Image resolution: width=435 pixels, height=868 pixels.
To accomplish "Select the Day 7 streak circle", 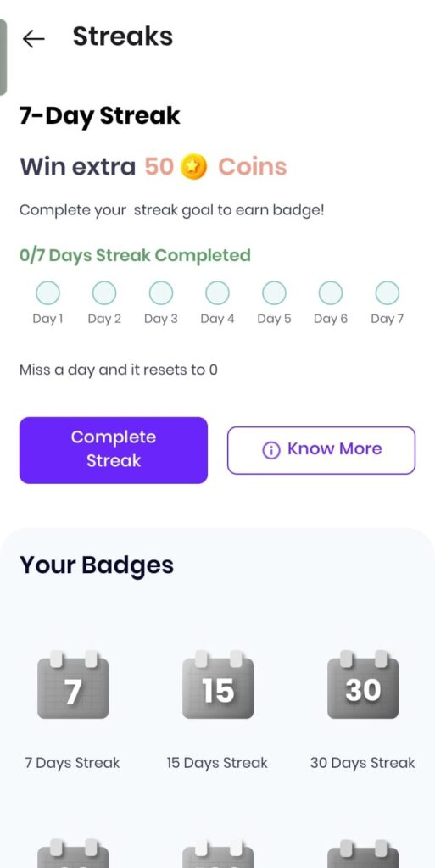I will point(388,292).
